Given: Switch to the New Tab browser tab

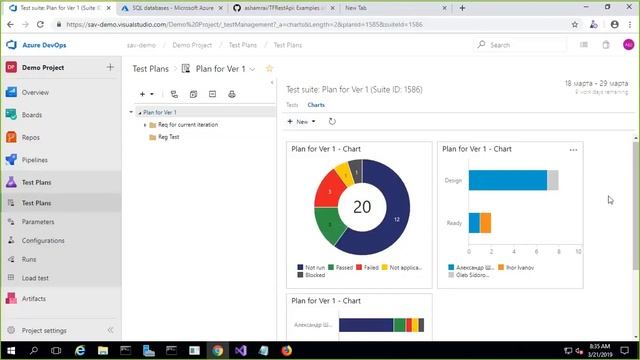Looking at the screenshot, I should [x=394, y=8].
